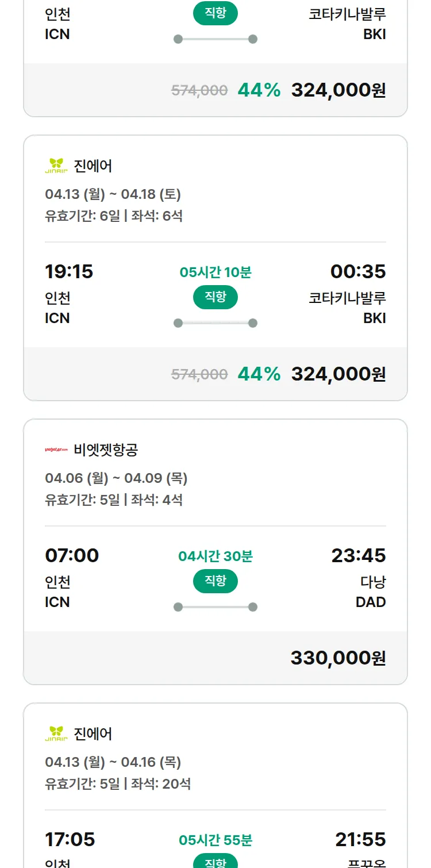Tap the 44% discount on the 6석 card
Image resolution: width=431 pixels, height=868 pixels.
click(259, 374)
